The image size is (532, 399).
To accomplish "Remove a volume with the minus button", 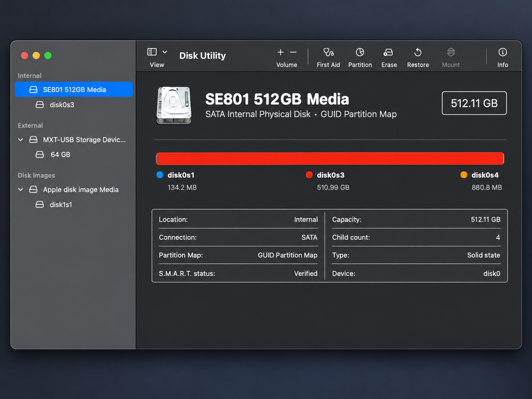I will click(293, 53).
